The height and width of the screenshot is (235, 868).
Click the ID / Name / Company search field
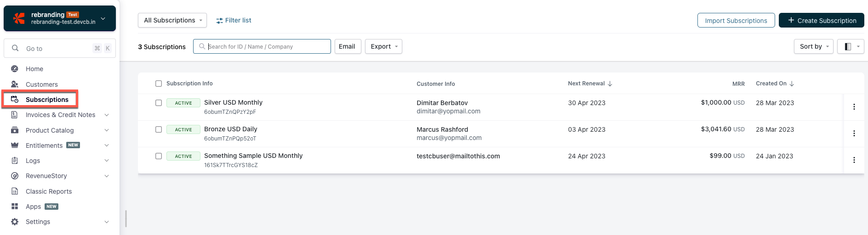(267, 46)
